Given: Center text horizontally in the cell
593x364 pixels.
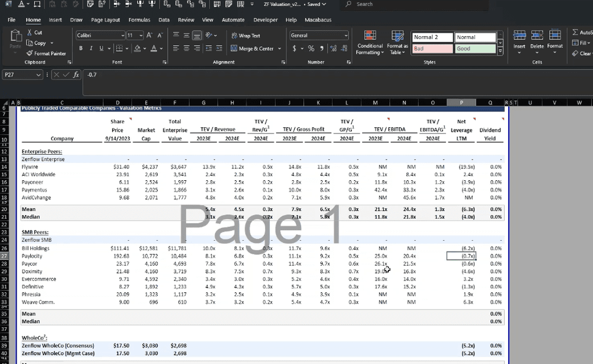Looking at the screenshot, I should (186, 49).
